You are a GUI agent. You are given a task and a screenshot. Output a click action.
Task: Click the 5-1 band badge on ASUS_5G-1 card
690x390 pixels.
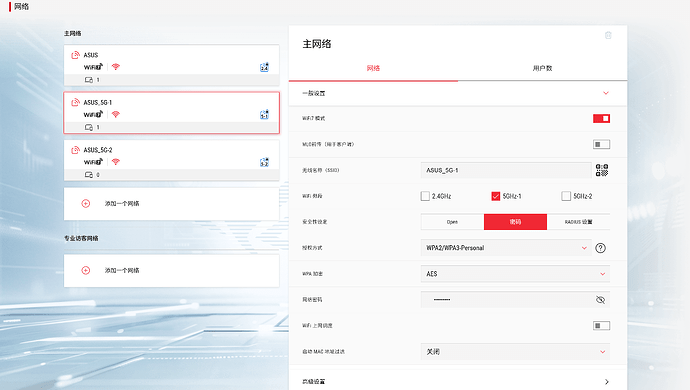click(x=264, y=114)
